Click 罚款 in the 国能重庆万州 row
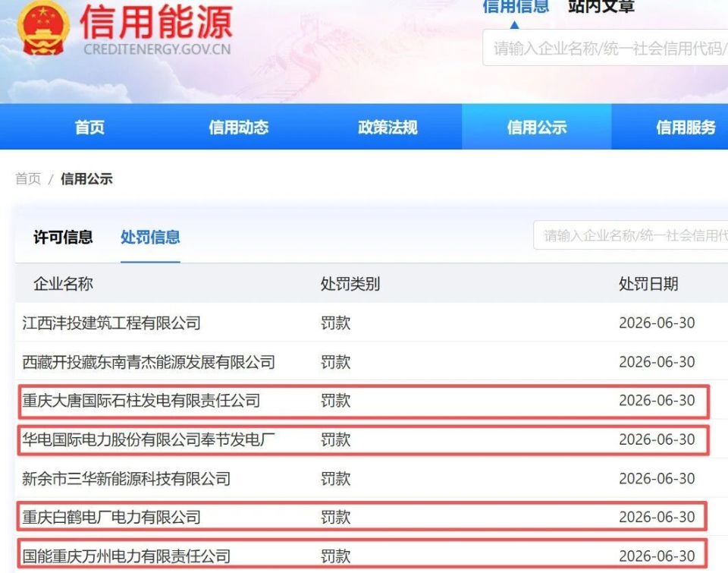The image size is (728, 573). pos(336,556)
